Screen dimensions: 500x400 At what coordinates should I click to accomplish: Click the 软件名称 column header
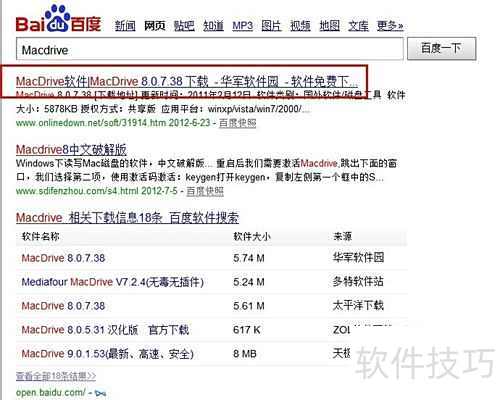[40, 237]
